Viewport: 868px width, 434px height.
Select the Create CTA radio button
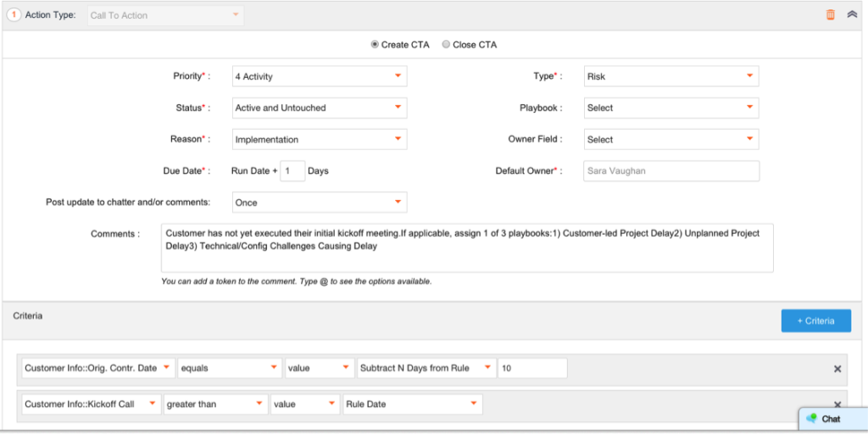tap(375, 45)
